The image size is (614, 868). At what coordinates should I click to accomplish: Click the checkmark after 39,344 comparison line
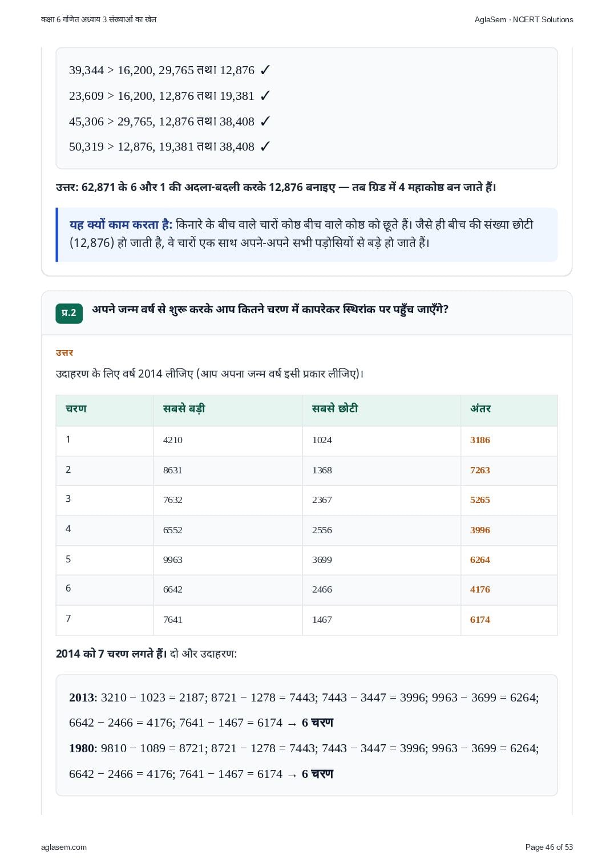tap(265, 70)
